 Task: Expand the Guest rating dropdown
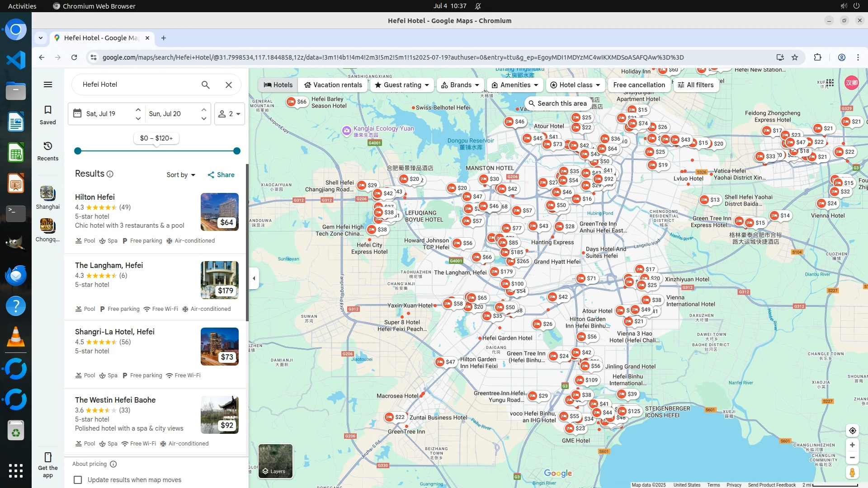[402, 85]
